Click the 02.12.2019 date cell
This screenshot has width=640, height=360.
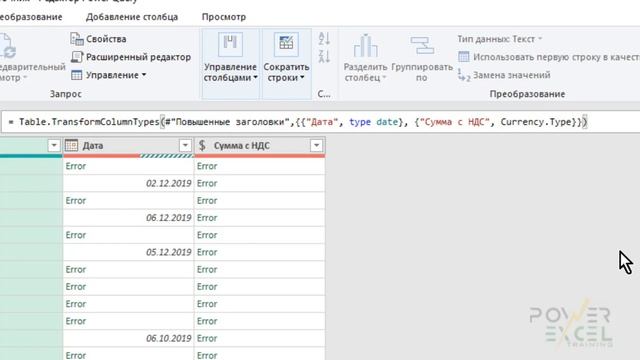click(128, 183)
